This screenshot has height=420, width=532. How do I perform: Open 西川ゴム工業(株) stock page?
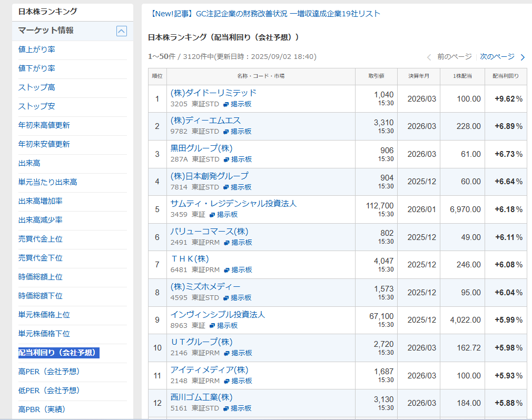point(202,397)
